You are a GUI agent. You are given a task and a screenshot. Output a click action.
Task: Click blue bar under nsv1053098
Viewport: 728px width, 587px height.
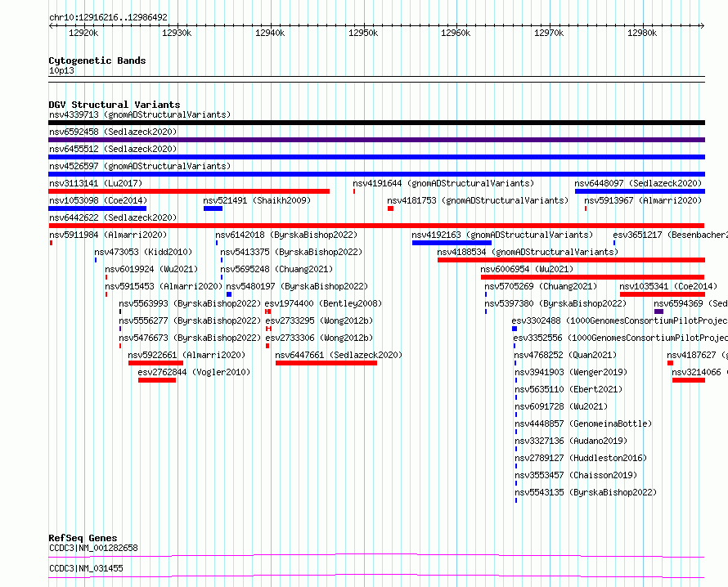[x=97, y=208]
